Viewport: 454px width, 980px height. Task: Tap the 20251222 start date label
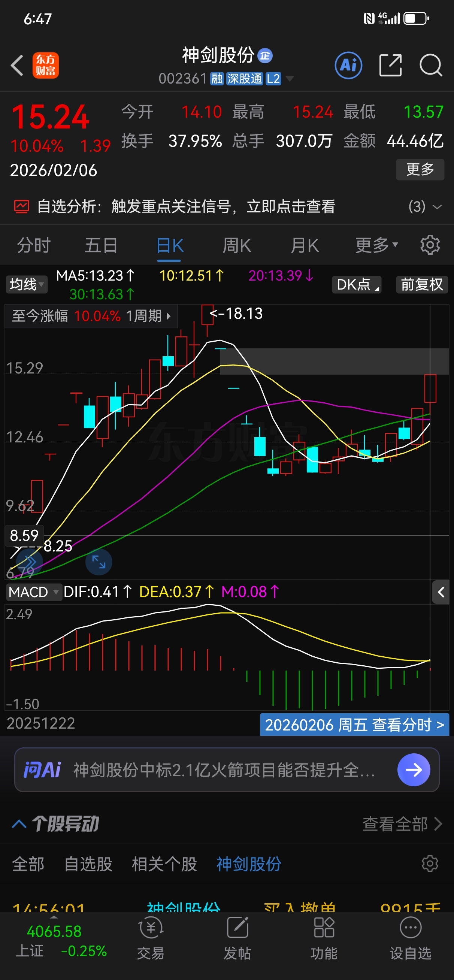(x=41, y=723)
